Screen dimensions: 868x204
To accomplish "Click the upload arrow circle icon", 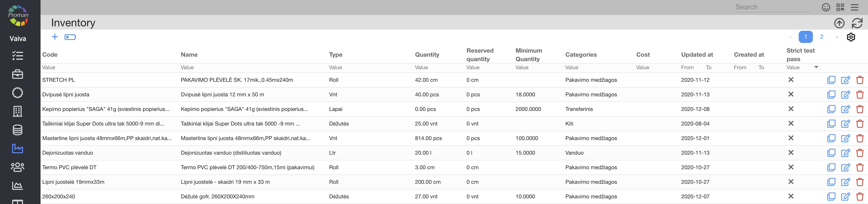I will click(839, 23).
